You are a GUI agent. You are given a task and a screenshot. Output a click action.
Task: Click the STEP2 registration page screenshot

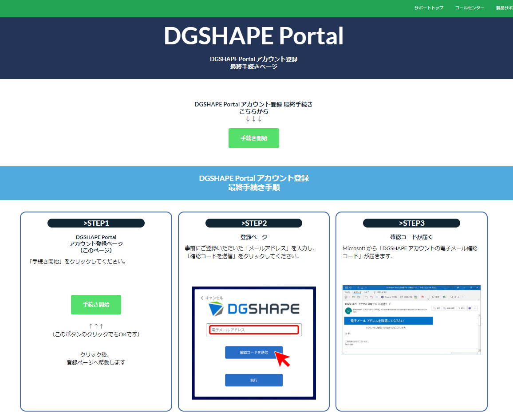click(253, 343)
